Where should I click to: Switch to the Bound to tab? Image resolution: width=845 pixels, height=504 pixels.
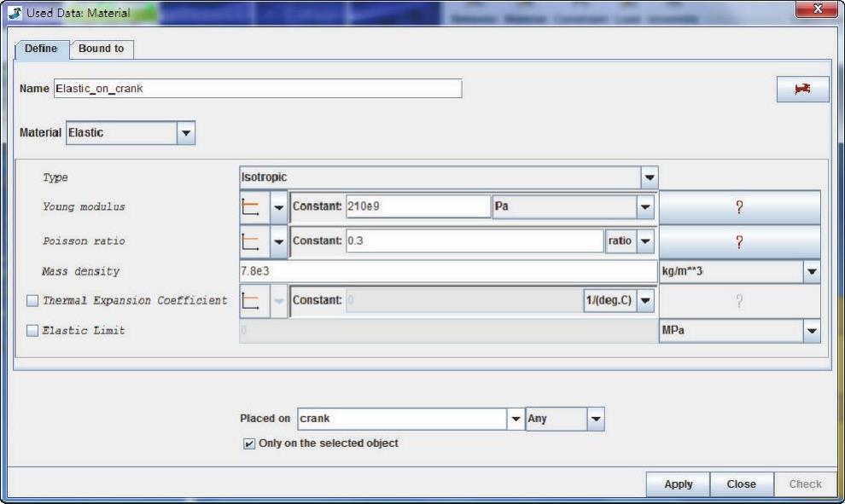tap(101, 49)
